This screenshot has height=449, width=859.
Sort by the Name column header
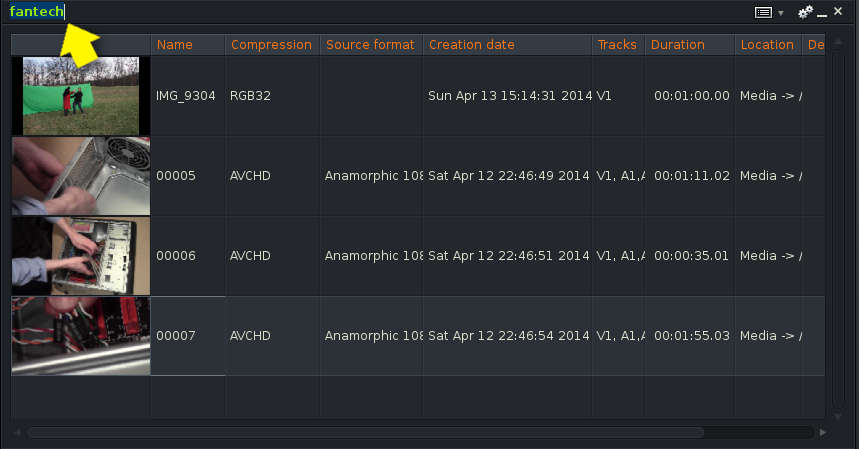[x=175, y=45]
